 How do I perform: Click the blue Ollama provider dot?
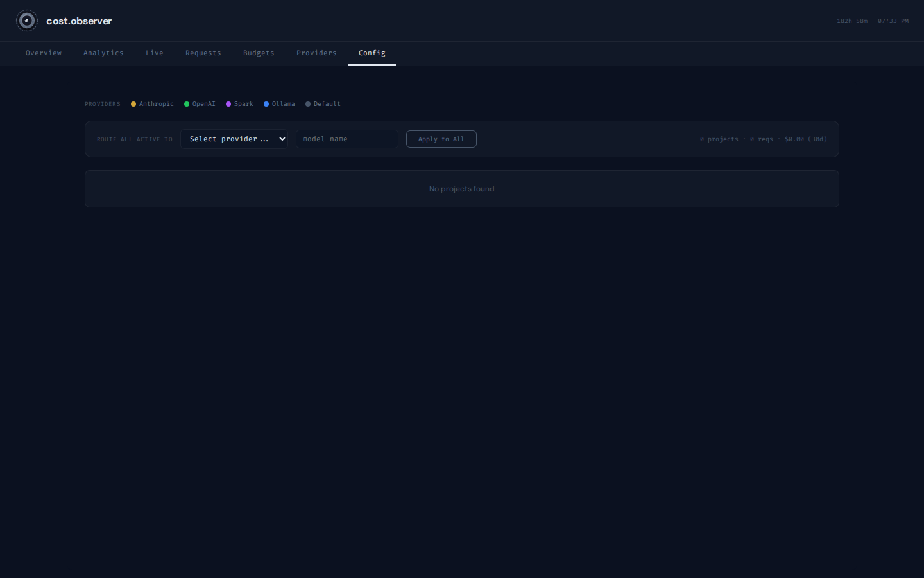pos(266,104)
